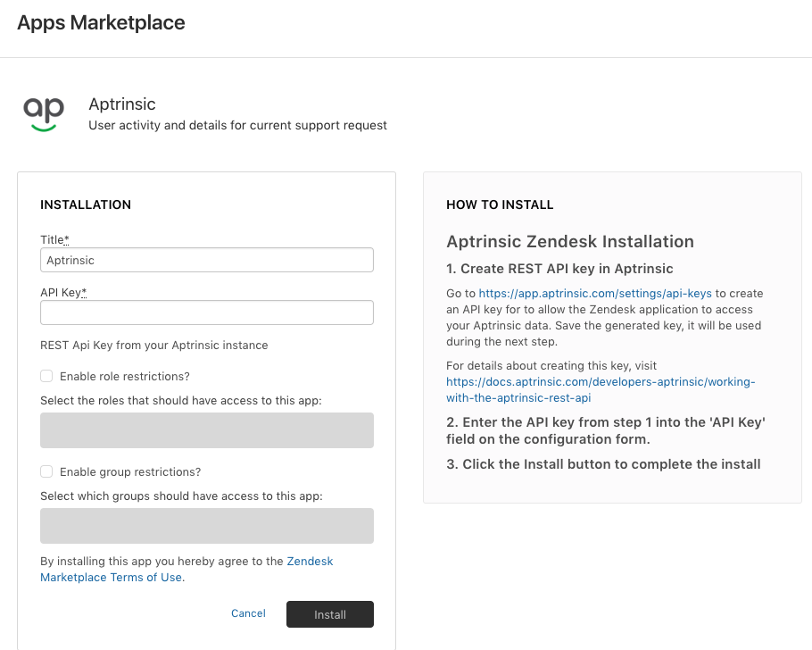Open the Zendesk Marketplace Terms of Use link
This screenshot has height=650, width=812.
coord(186,569)
